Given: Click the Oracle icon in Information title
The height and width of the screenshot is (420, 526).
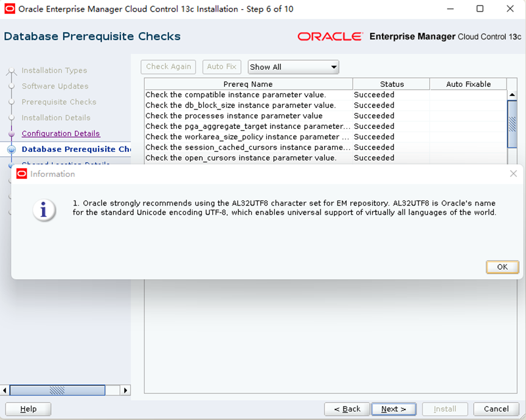Looking at the screenshot, I should tap(21, 174).
